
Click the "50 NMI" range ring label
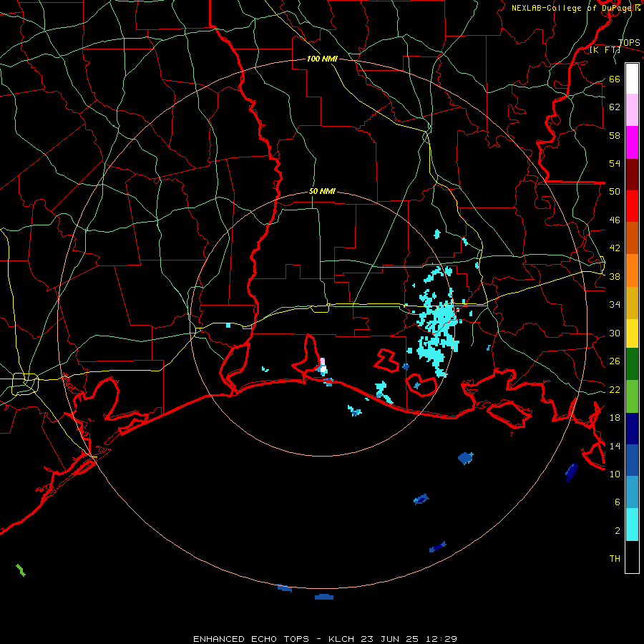click(322, 191)
